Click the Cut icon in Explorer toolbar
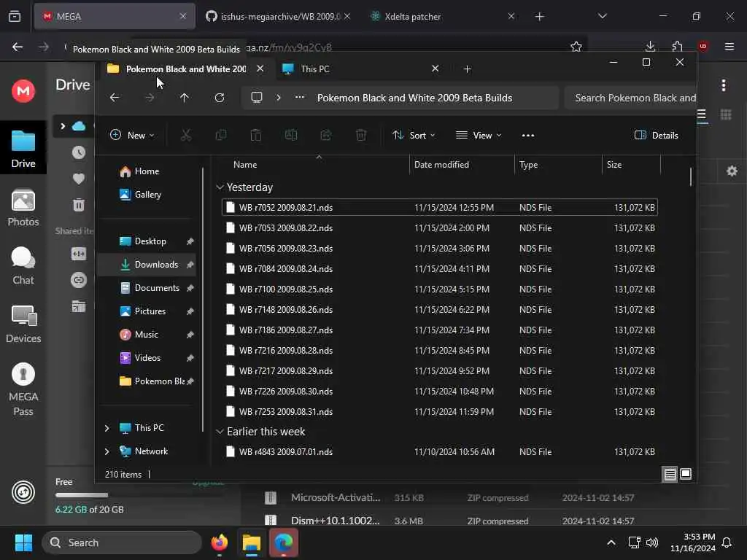 click(x=186, y=135)
